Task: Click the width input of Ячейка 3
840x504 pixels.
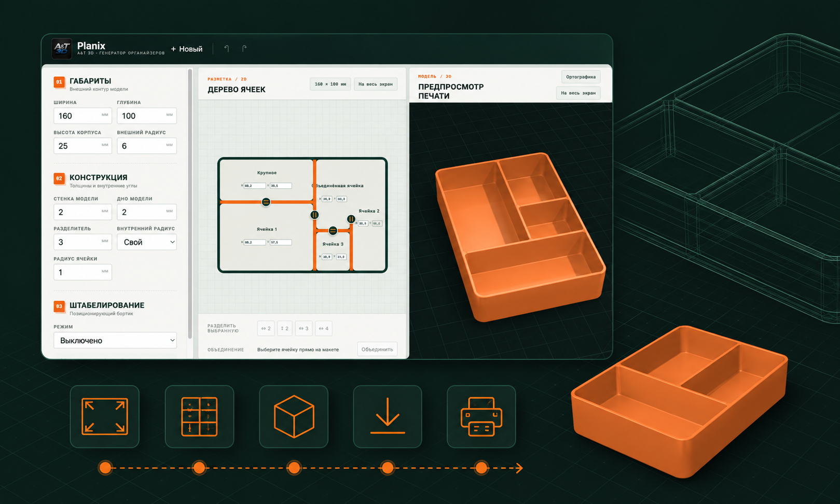Action: click(327, 257)
